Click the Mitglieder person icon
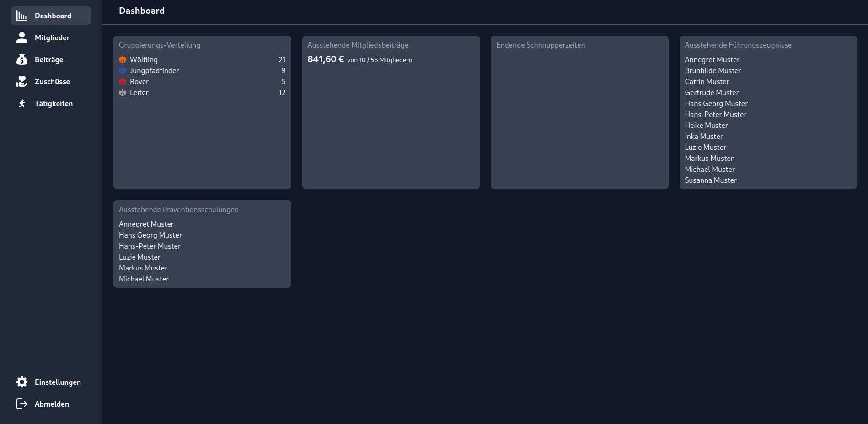Image resolution: width=868 pixels, height=424 pixels. click(21, 37)
